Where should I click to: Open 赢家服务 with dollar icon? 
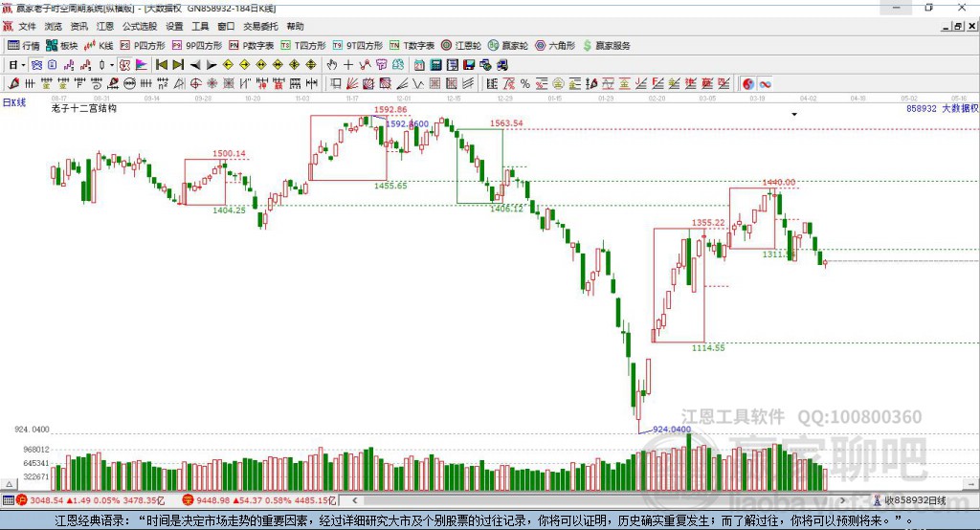(x=607, y=46)
